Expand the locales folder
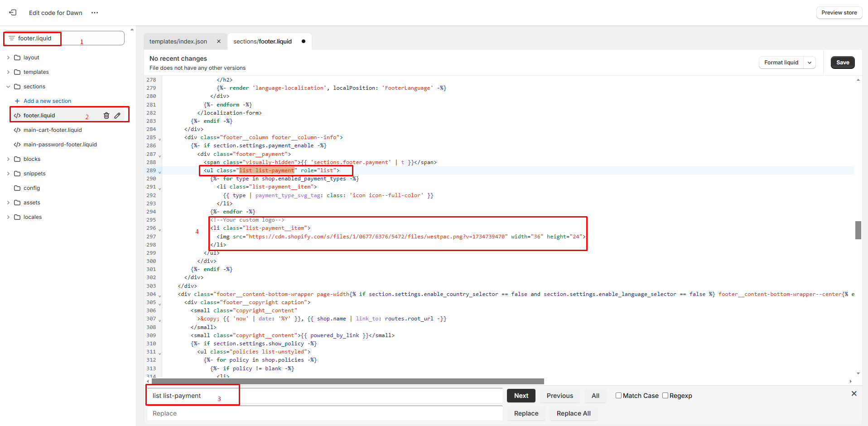Screen dimensions: 868x426 click(8, 217)
